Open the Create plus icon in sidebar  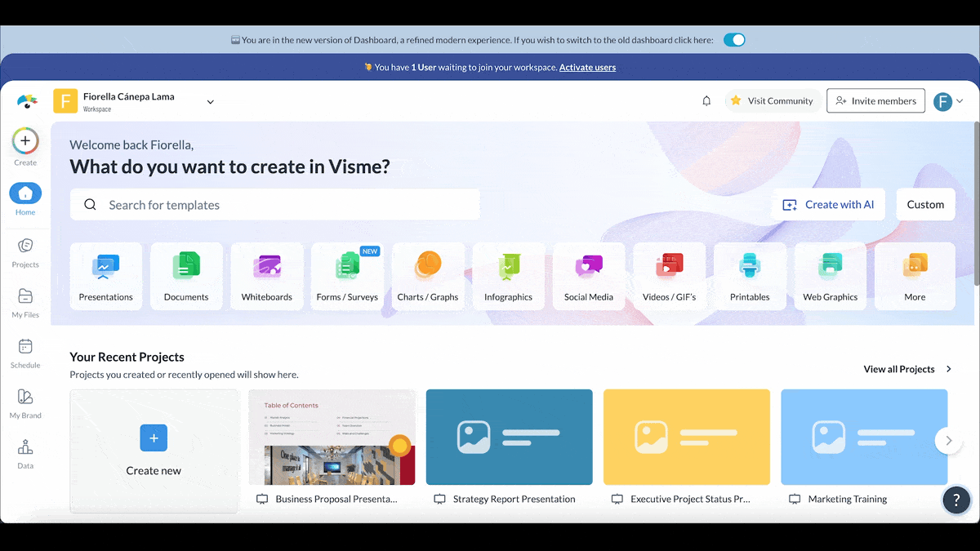click(25, 141)
